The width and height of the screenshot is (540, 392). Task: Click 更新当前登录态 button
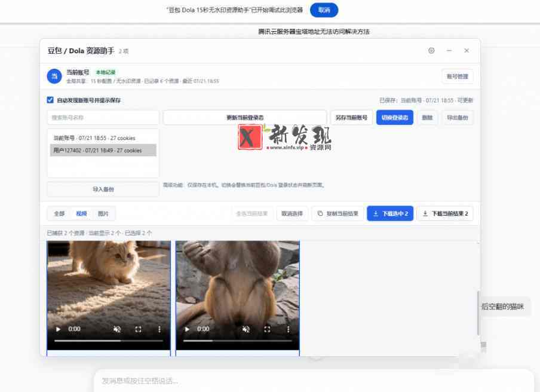pos(245,118)
